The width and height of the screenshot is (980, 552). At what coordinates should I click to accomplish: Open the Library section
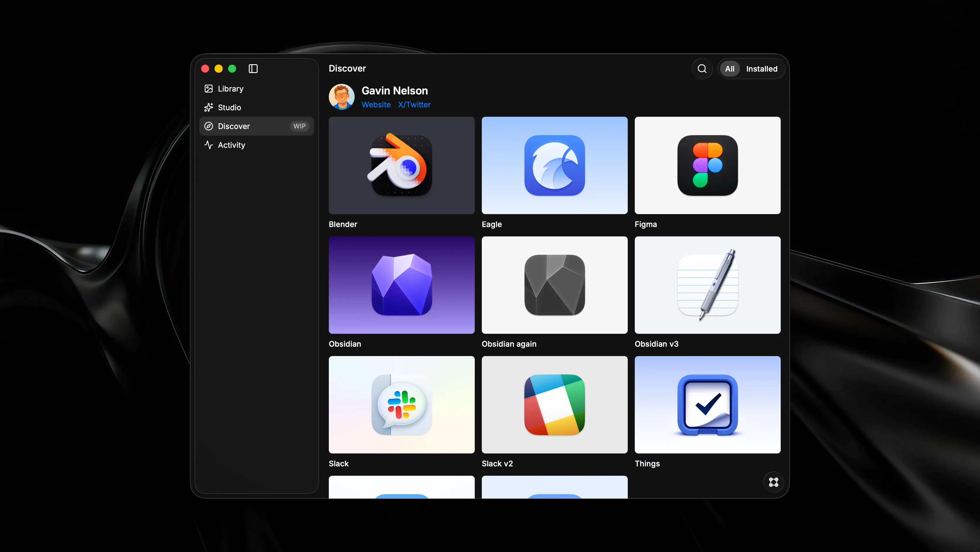coord(256,89)
